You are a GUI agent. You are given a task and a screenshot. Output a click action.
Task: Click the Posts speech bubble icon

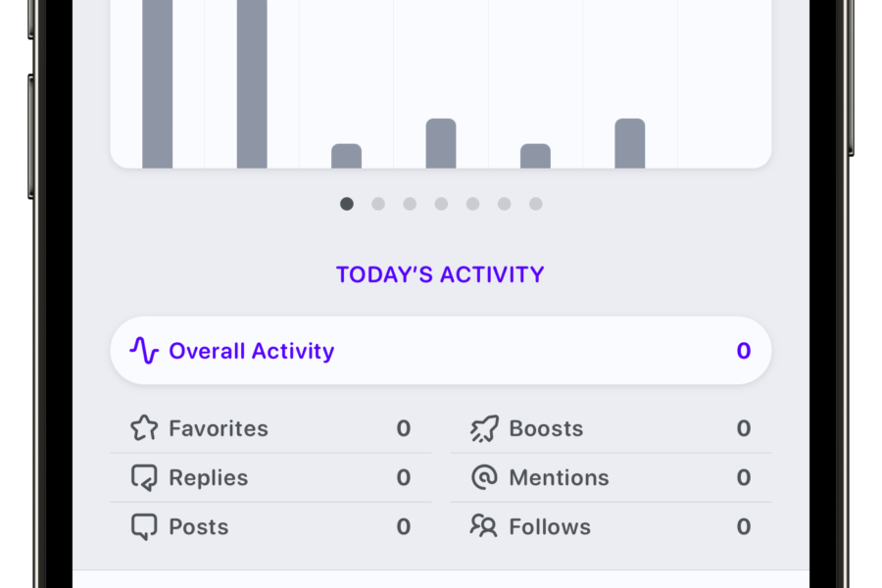coord(145,526)
